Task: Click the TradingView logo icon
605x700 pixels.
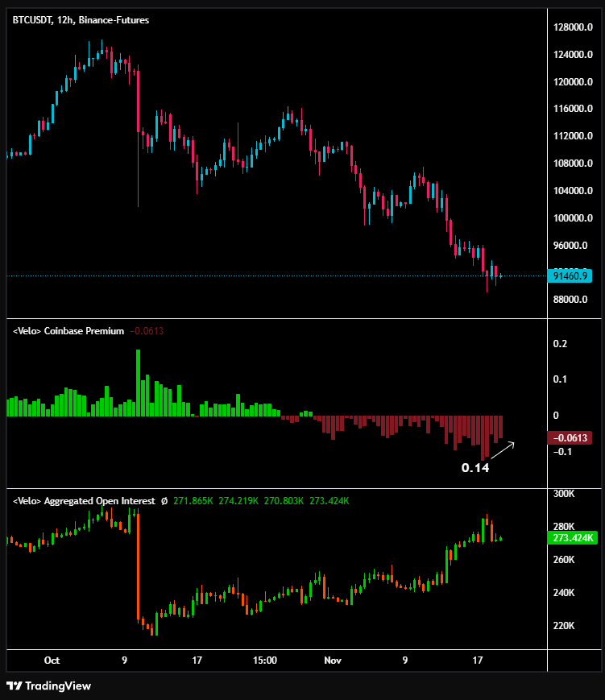Action: 14,686
